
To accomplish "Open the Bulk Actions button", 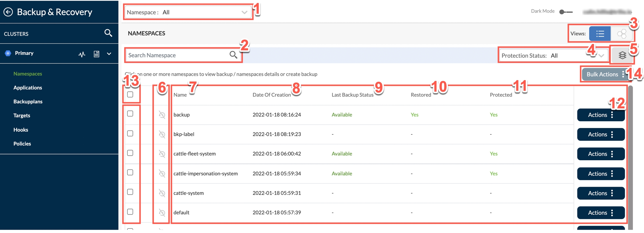I will pos(605,74).
